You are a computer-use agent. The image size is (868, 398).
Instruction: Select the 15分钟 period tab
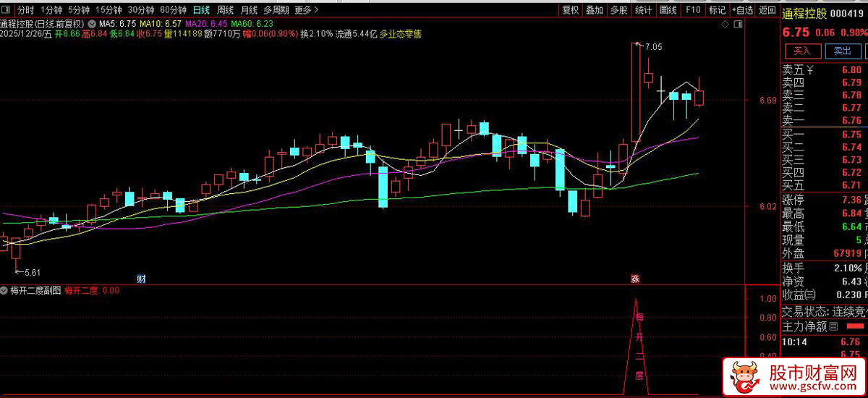pyautogui.click(x=109, y=10)
